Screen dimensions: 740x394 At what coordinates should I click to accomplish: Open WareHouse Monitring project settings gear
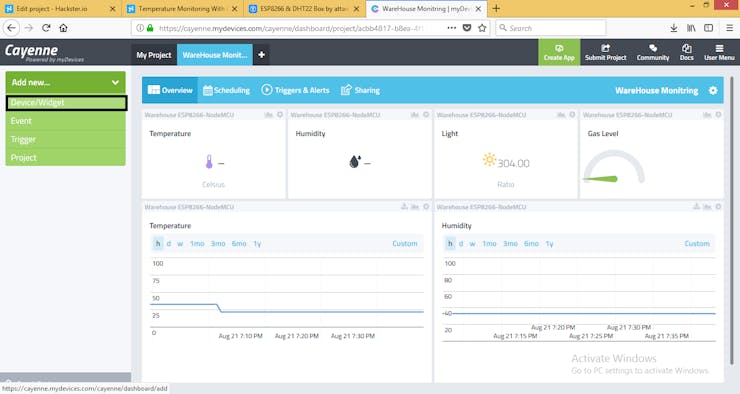(x=713, y=90)
